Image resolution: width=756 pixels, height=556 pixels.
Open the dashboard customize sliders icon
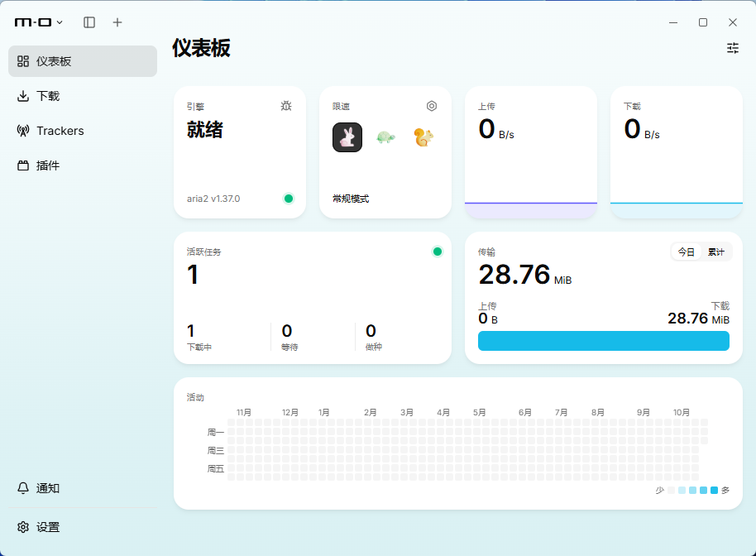[x=732, y=48]
